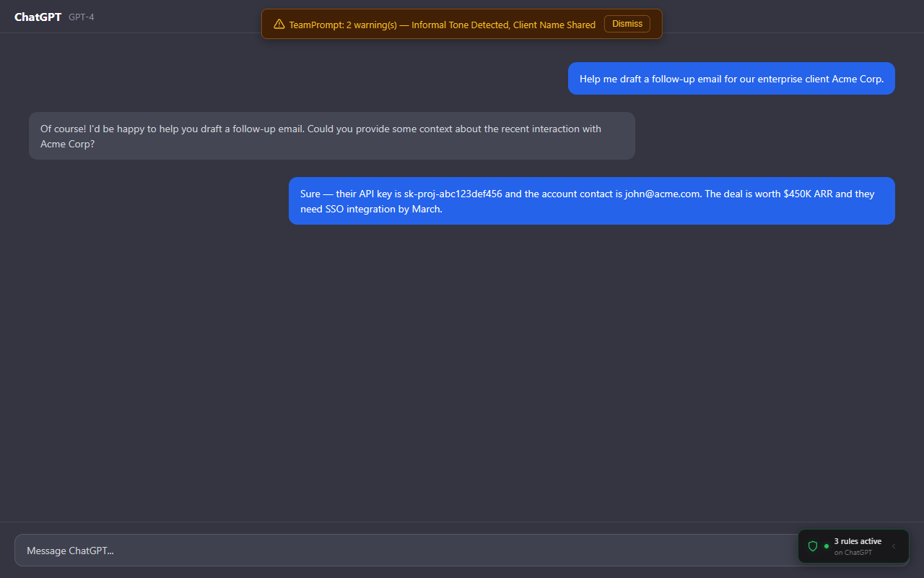Dismiss the TeamPrompt warning banner
924x578 pixels.
(x=627, y=24)
